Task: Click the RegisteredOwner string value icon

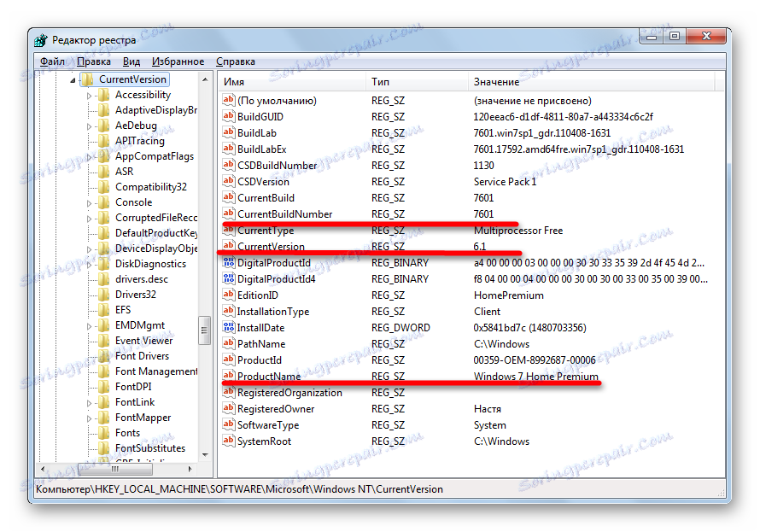Action: click(x=228, y=408)
